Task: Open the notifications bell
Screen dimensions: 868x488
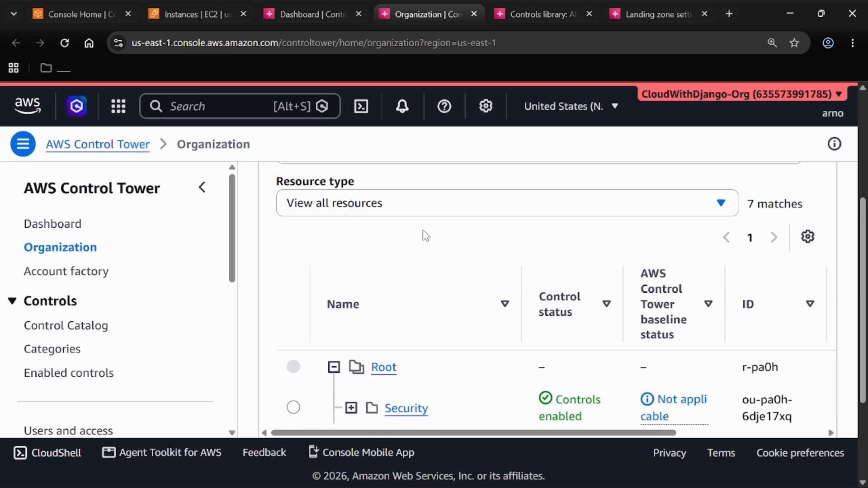Action: tap(402, 106)
